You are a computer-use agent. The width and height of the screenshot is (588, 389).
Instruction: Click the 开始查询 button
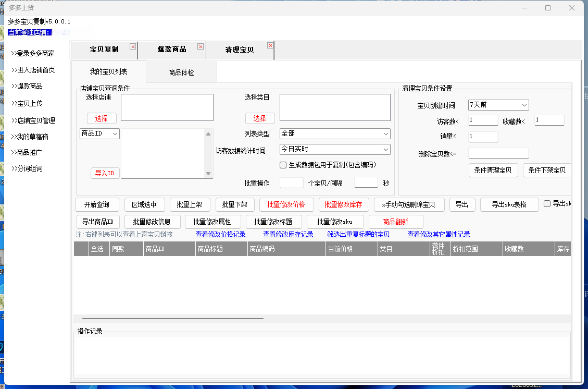click(97, 204)
